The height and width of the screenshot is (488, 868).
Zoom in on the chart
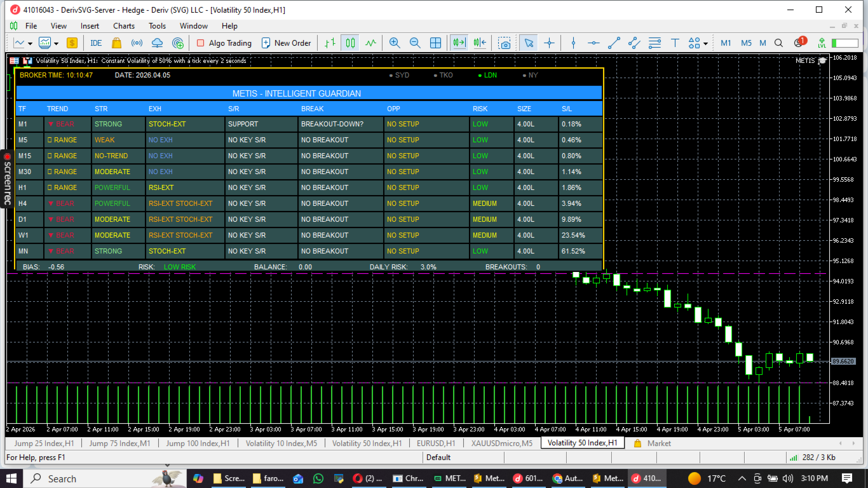click(395, 43)
